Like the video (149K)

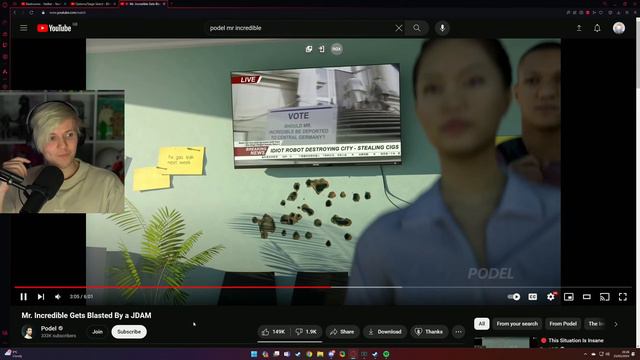point(274,332)
